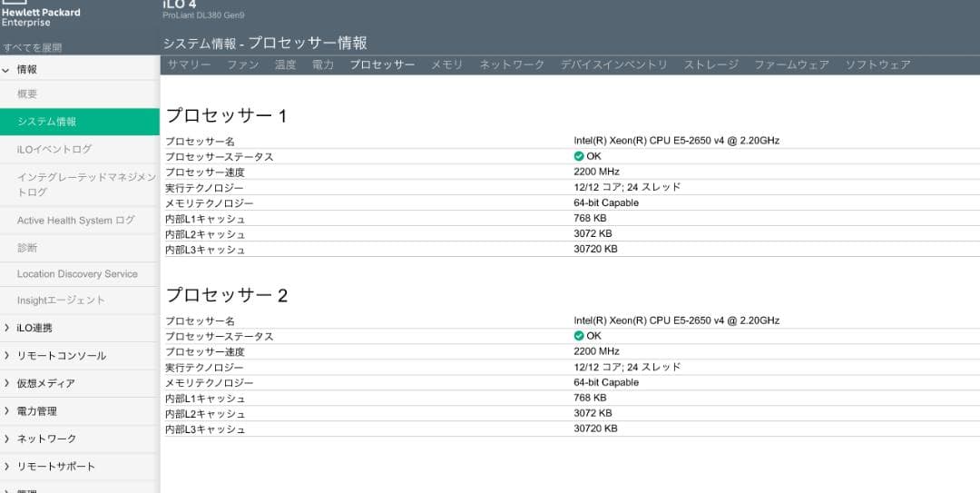
Task: Expand the リモートコンソール chevron
Action: point(6,355)
